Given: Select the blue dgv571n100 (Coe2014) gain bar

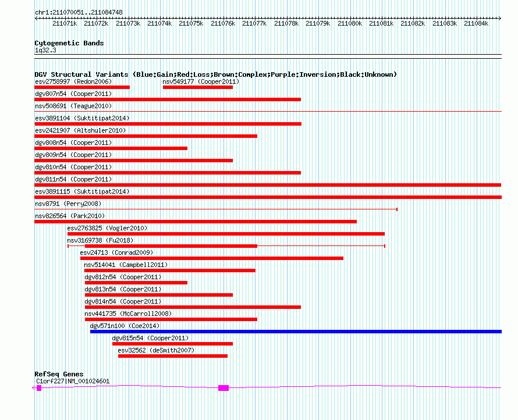Looking at the screenshot, I should (296, 332).
